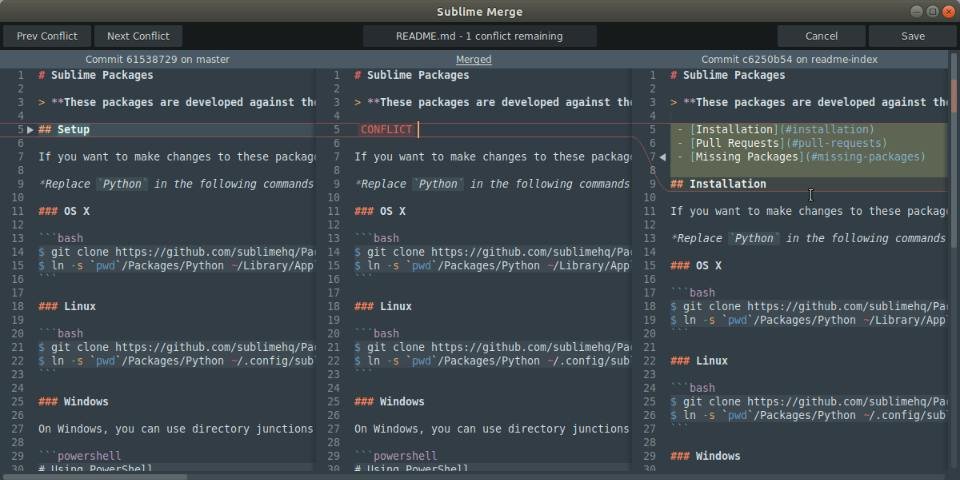The image size is (960, 480).
Task: Select the Commit 61538729 on master header
Action: (x=157, y=59)
